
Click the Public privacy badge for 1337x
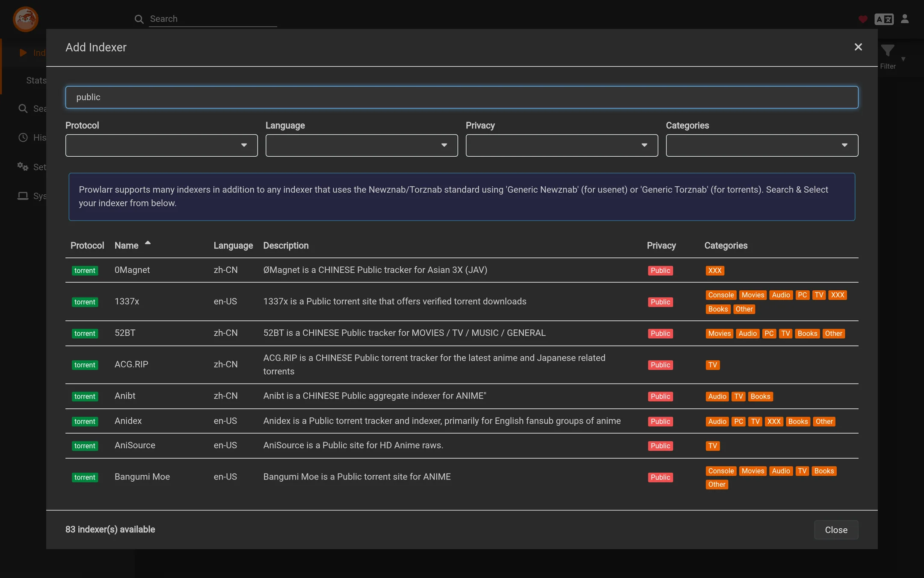click(x=660, y=302)
